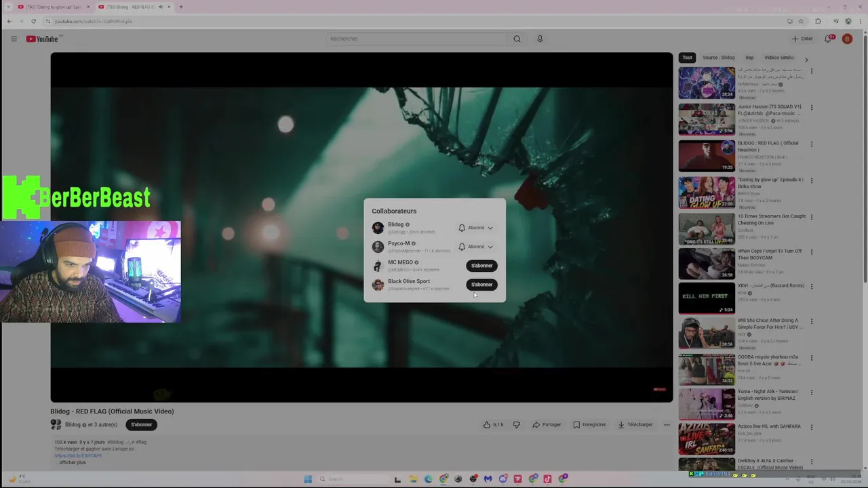Subscribe to MC MEGO
Viewport: 868px width, 488px height.
point(481,266)
